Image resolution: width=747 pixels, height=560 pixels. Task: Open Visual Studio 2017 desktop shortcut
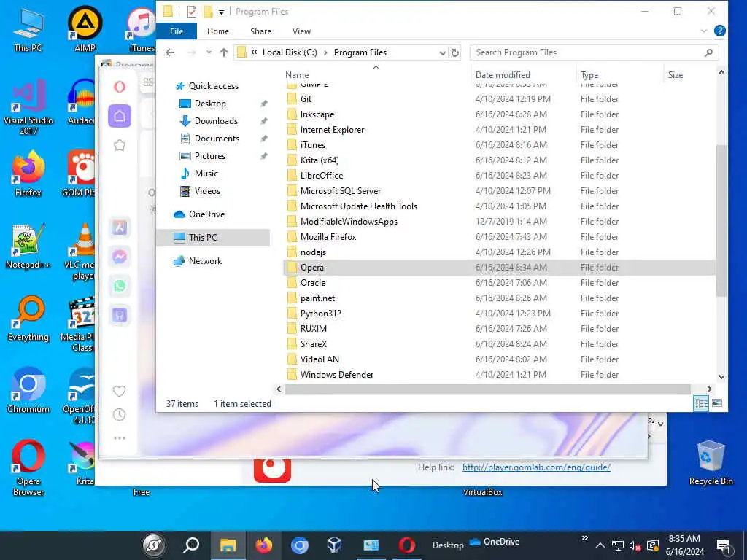tap(28, 107)
